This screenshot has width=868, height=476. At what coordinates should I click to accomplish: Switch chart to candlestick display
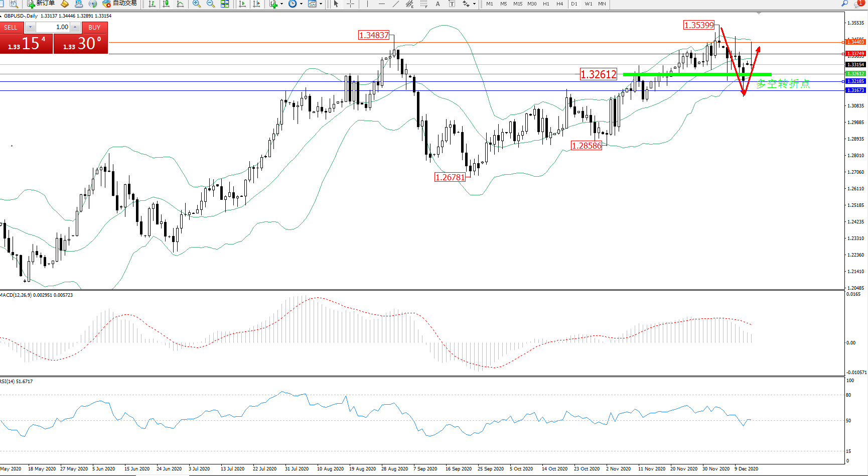[x=166, y=4]
